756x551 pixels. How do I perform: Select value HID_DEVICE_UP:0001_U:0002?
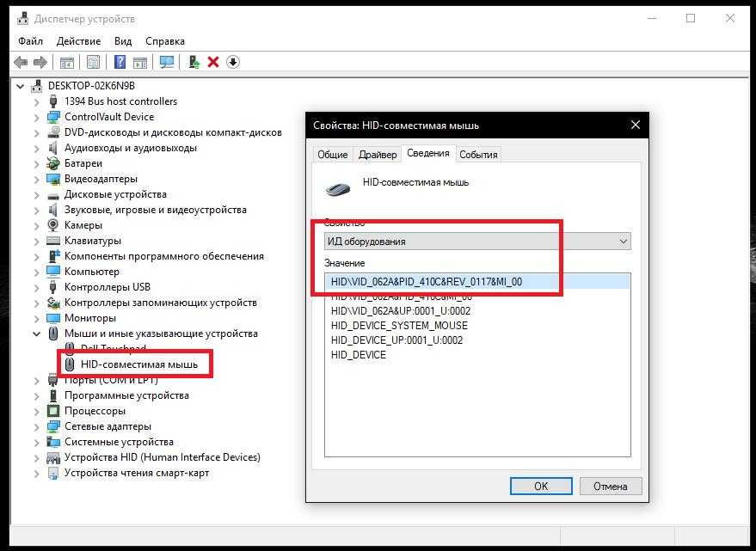(396, 340)
